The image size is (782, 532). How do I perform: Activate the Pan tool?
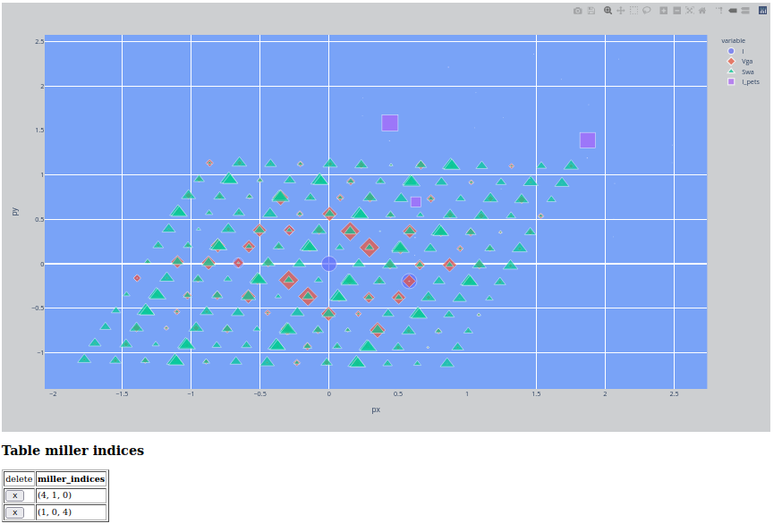coord(620,11)
